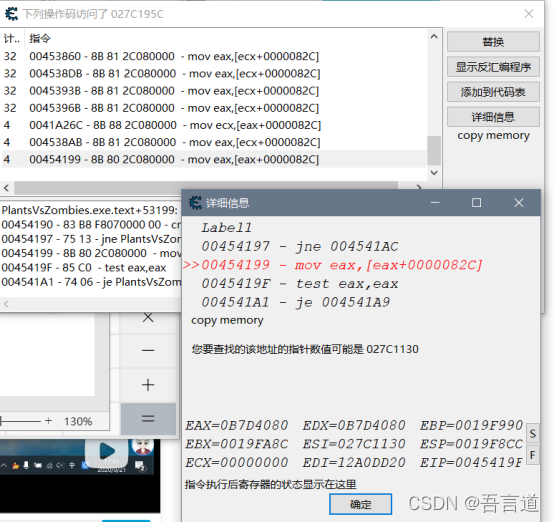Select the highlighted row 00454199 mov eax,[eax+0000082C]

pyautogui.click(x=214, y=159)
